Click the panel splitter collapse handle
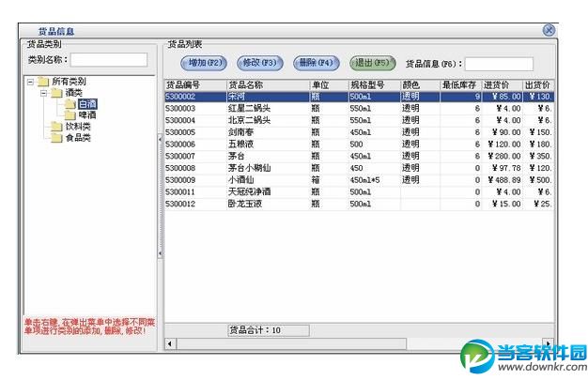This screenshot has height=380, width=588. (160, 196)
